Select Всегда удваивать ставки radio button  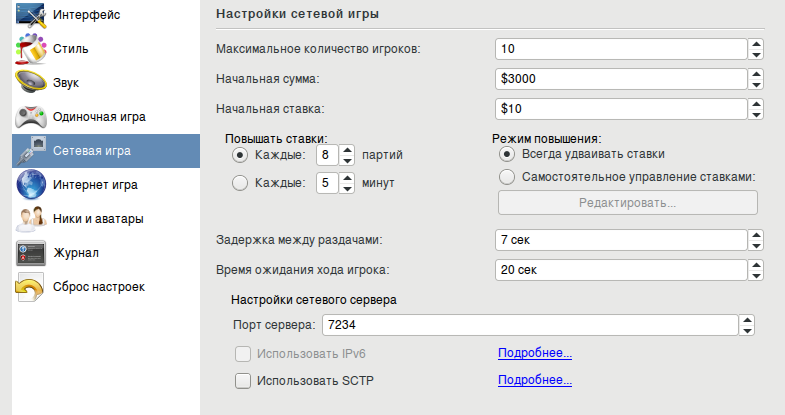click(x=507, y=154)
